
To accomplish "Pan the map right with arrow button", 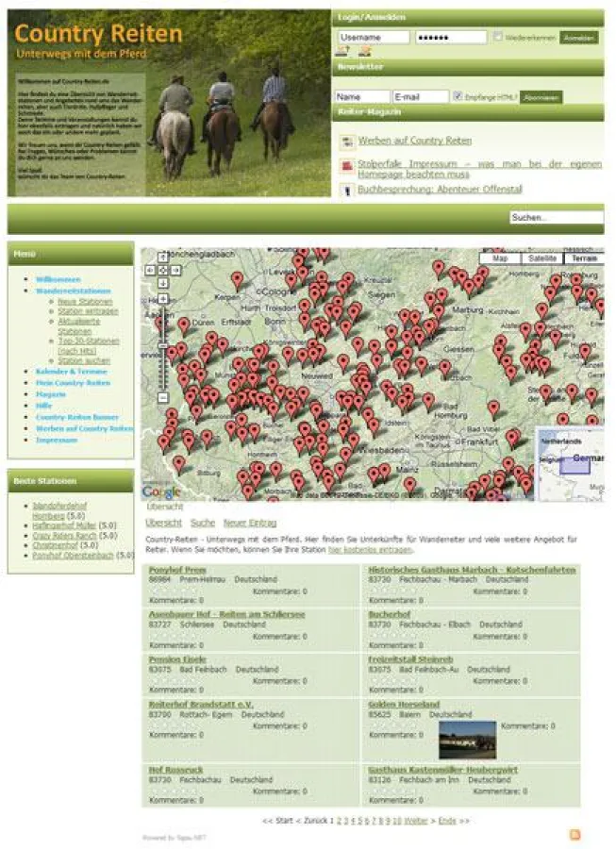I will click(x=175, y=270).
